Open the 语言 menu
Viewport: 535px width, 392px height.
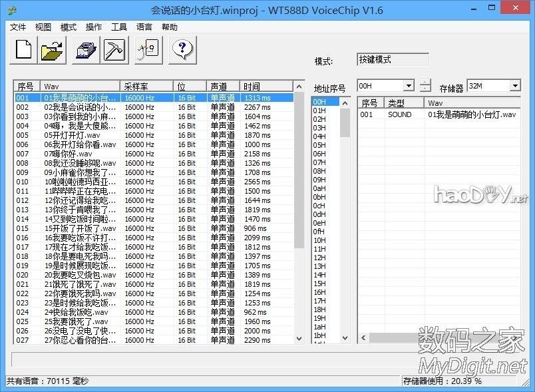point(144,27)
